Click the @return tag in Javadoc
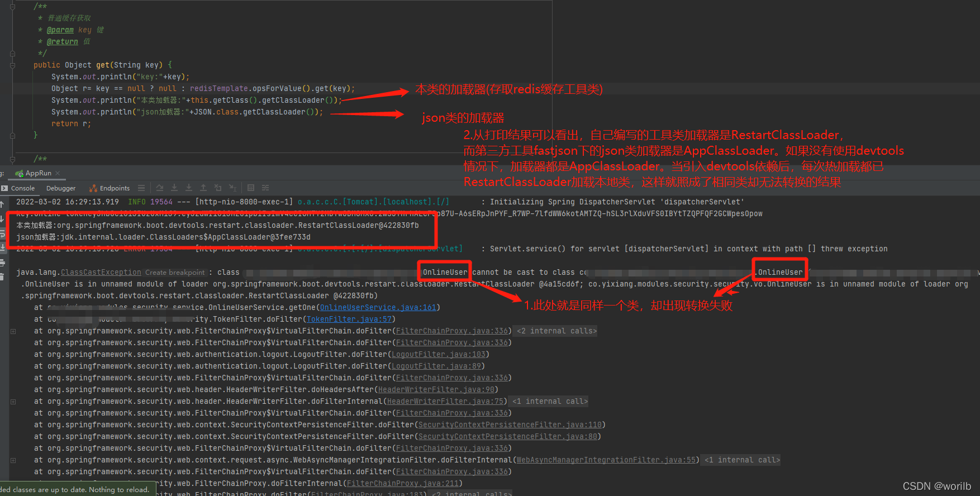The width and height of the screenshot is (980, 496). (63, 41)
